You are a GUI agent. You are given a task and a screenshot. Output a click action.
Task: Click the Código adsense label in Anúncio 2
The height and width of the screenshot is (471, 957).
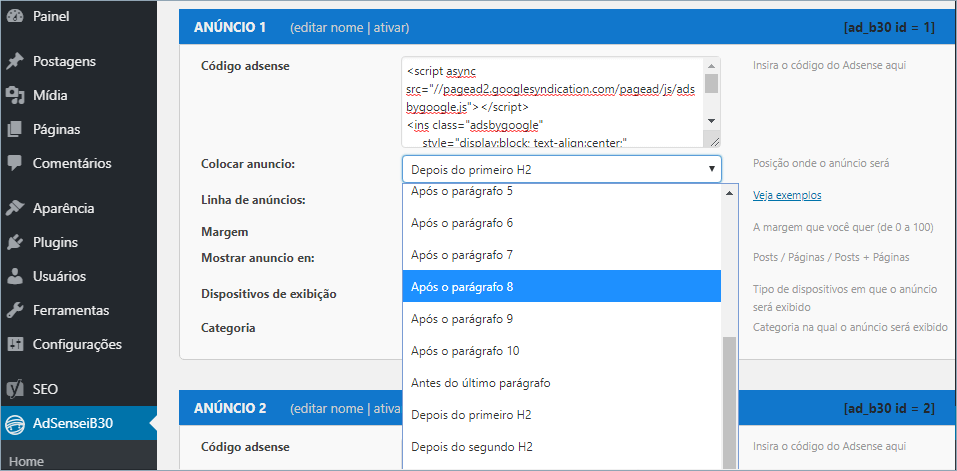(245, 447)
